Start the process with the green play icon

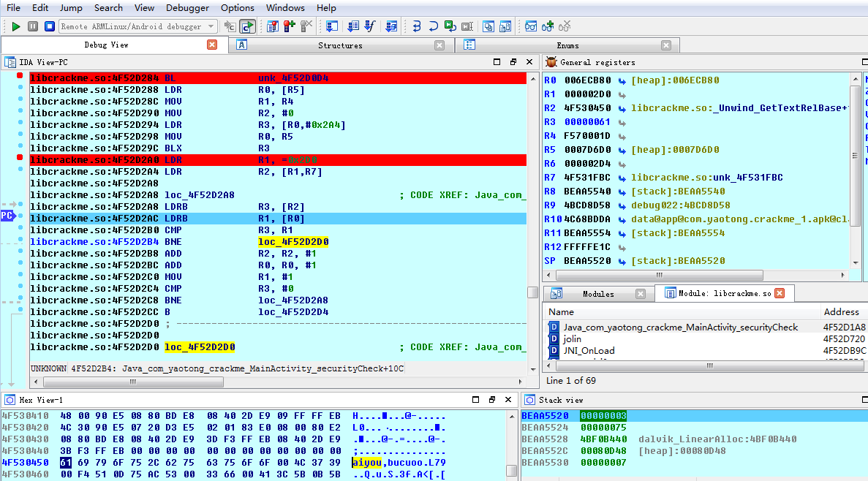[x=16, y=26]
